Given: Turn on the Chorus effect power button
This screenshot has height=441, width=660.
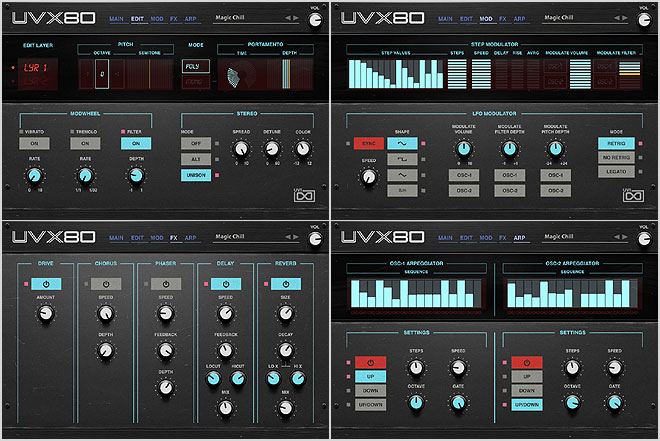Looking at the screenshot, I should 105,284.
